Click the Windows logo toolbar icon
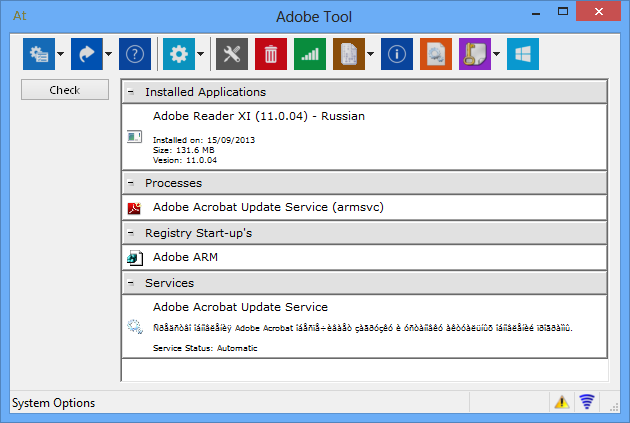 523,54
